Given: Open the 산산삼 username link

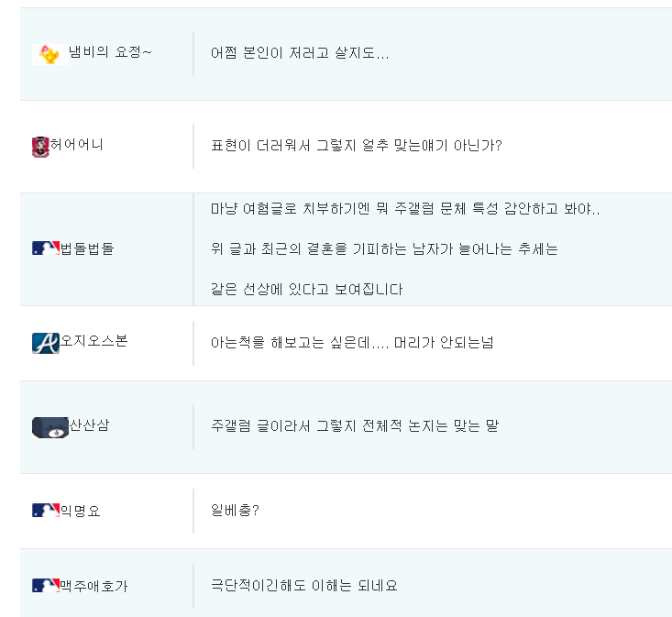Looking at the screenshot, I should coord(90,425).
